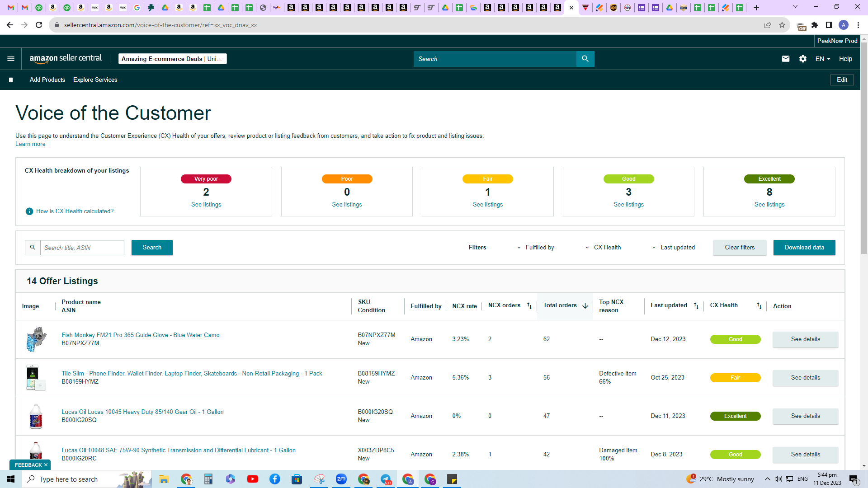The width and height of the screenshot is (868, 488).
Task: Open the browser extensions puzzle icon
Action: (x=815, y=25)
